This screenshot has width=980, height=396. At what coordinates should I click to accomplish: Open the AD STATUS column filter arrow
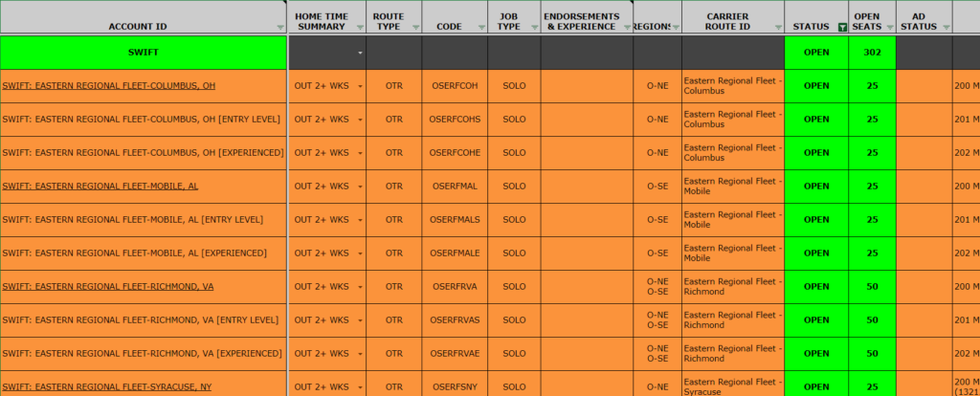pyautogui.click(x=946, y=27)
